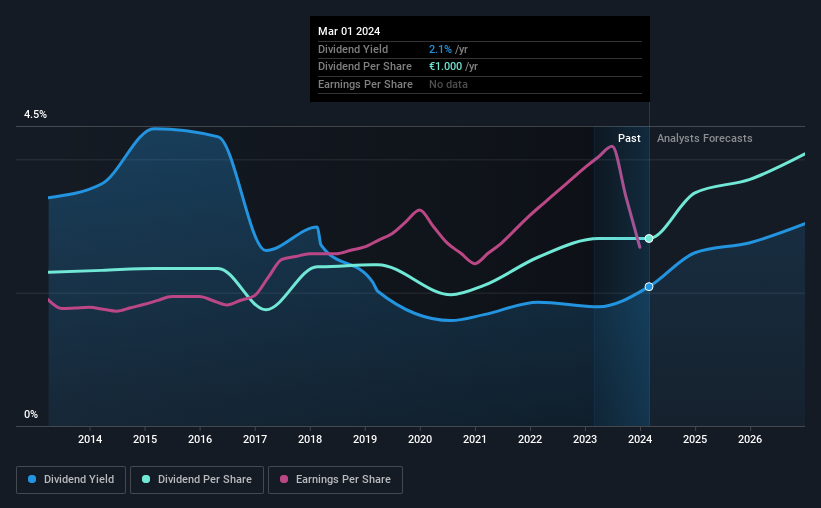Click the tooltip 'Dividend Per Share' row label

tap(365, 67)
